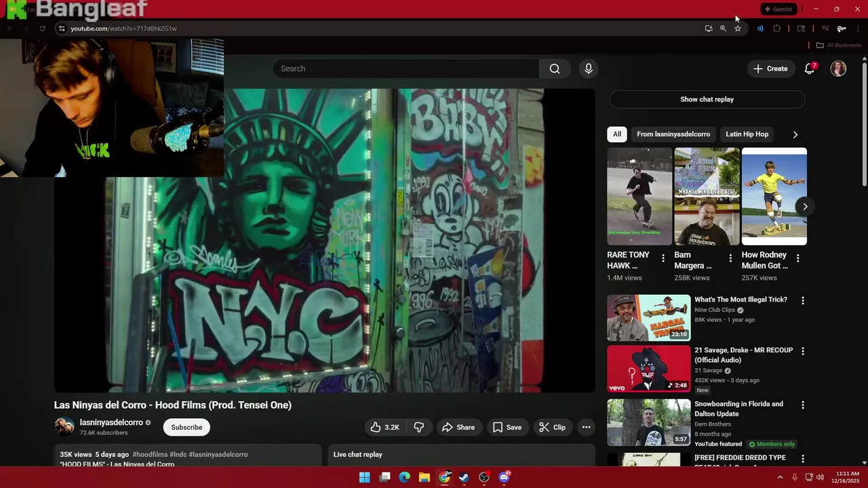Image resolution: width=868 pixels, height=488 pixels.
Task: Start voice search with the microphone icon
Action: (589, 68)
